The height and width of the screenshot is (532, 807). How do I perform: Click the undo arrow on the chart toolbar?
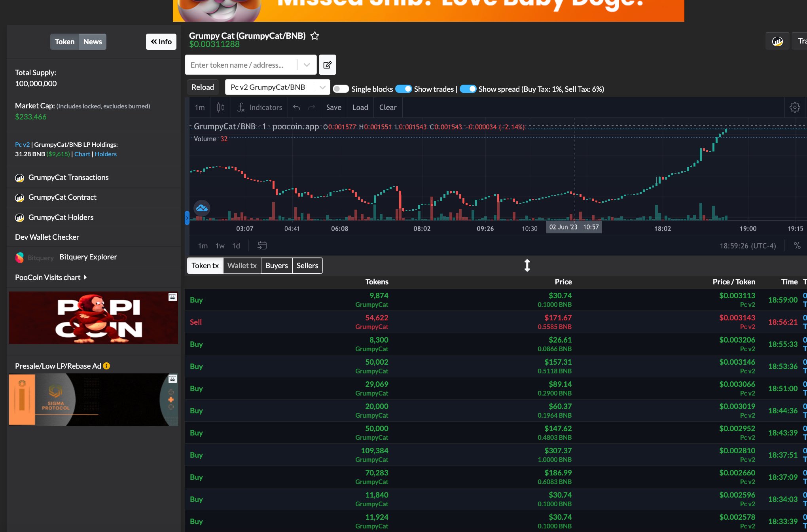[296, 107]
